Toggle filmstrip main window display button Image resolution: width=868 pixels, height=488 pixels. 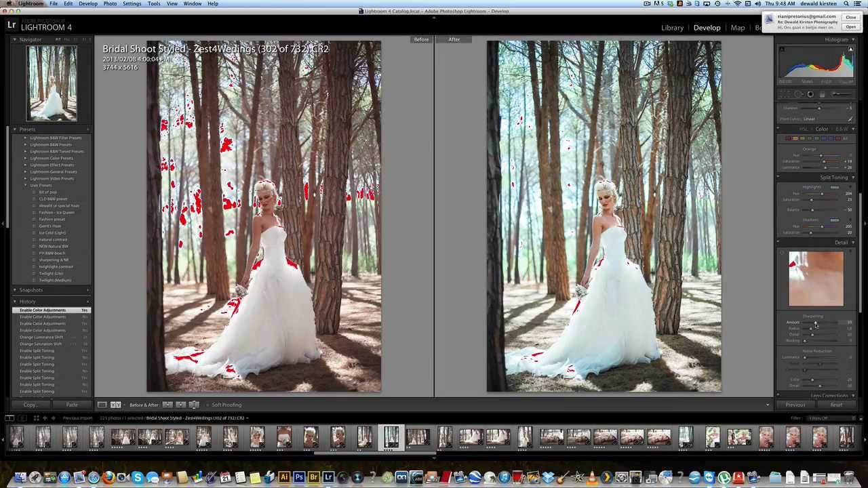click(9, 418)
